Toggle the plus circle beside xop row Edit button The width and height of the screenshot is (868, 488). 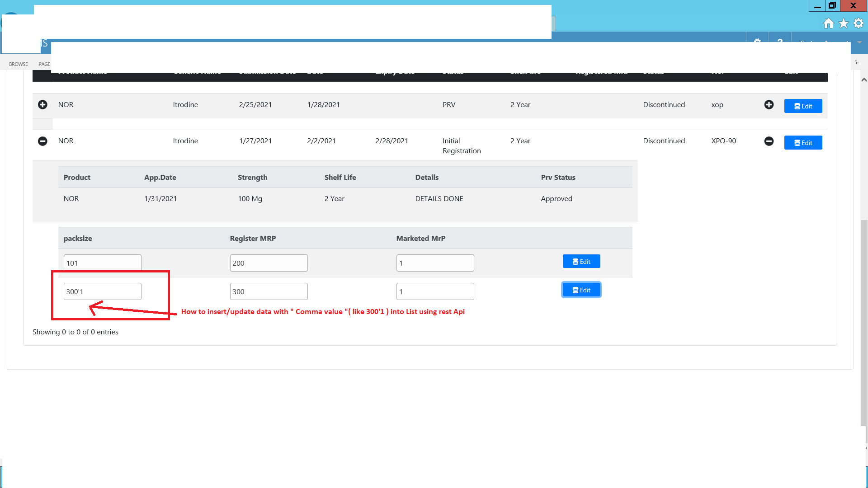point(769,104)
